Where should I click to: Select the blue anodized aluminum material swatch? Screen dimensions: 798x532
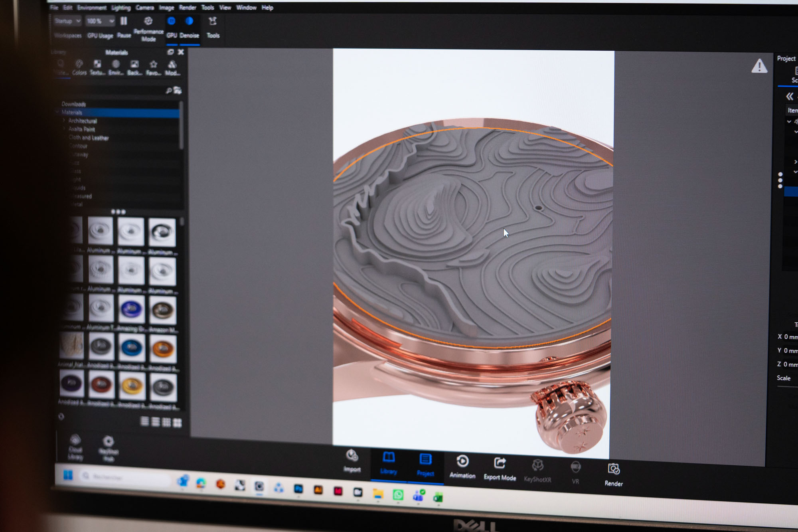point(132,348)
